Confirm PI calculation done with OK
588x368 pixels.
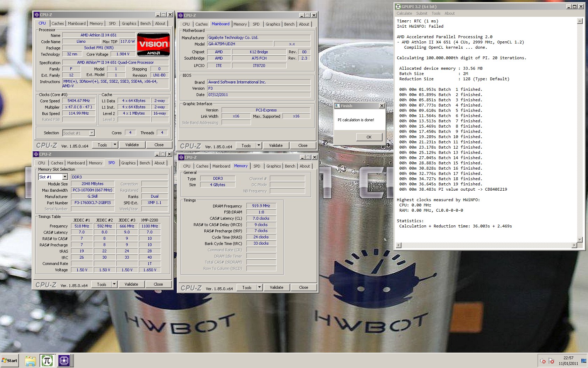pyautogui.click(x=369, y=137)
